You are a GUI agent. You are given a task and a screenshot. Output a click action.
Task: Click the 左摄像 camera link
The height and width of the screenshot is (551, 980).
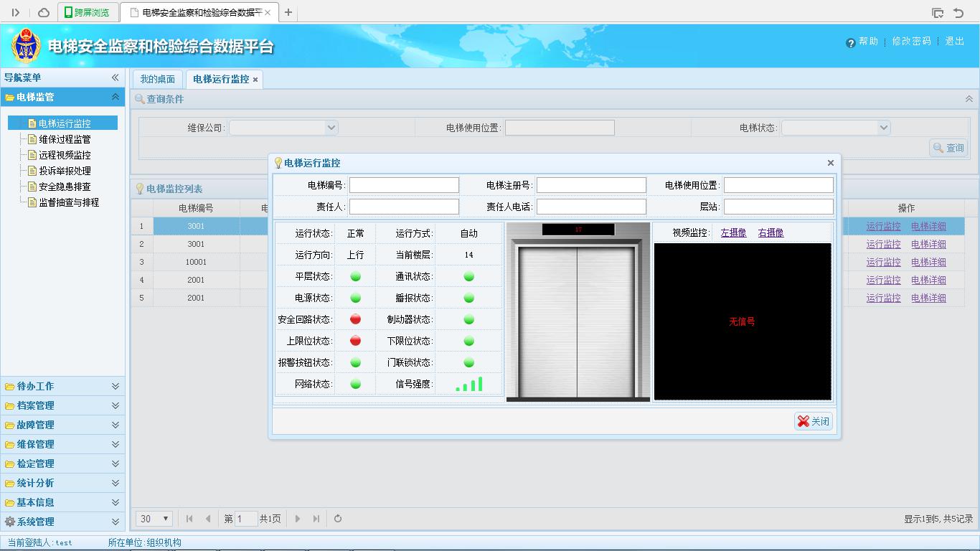[x=733, y=232]
